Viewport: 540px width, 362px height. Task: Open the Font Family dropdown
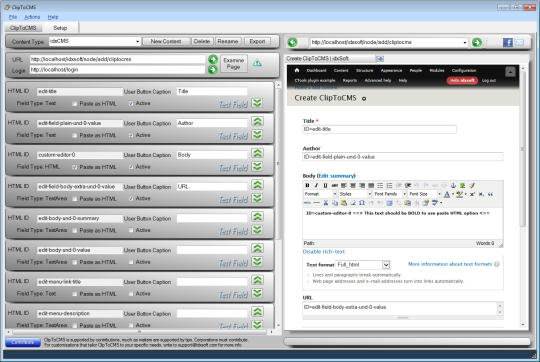404,194
